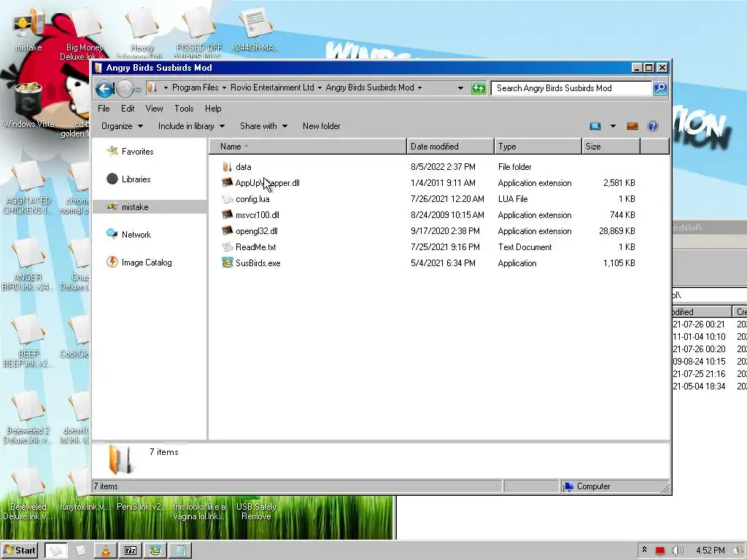
Task: Click the Search Angry Birds Susbirds Mod field
Action: [x=571, y=88]
